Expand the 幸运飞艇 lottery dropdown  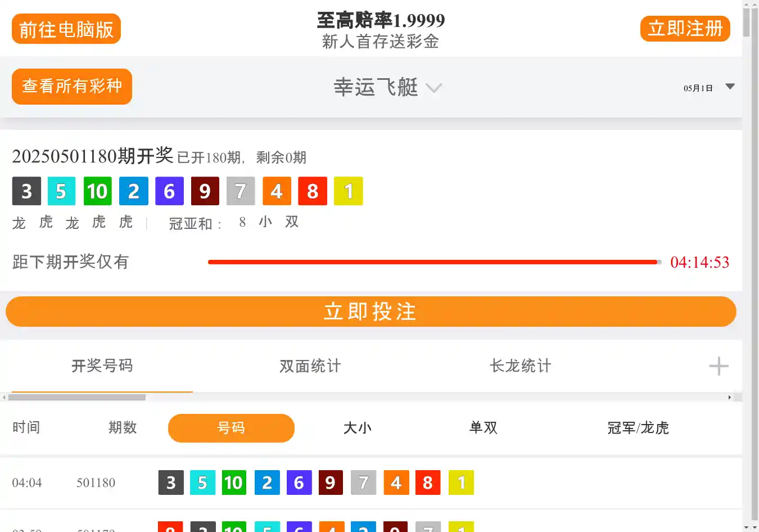point(387,87)
